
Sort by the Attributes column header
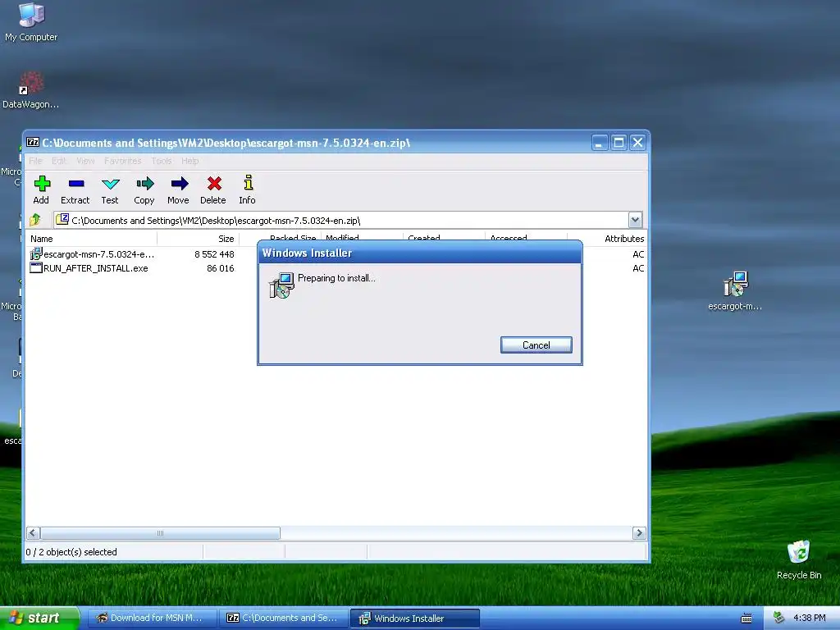608,239
